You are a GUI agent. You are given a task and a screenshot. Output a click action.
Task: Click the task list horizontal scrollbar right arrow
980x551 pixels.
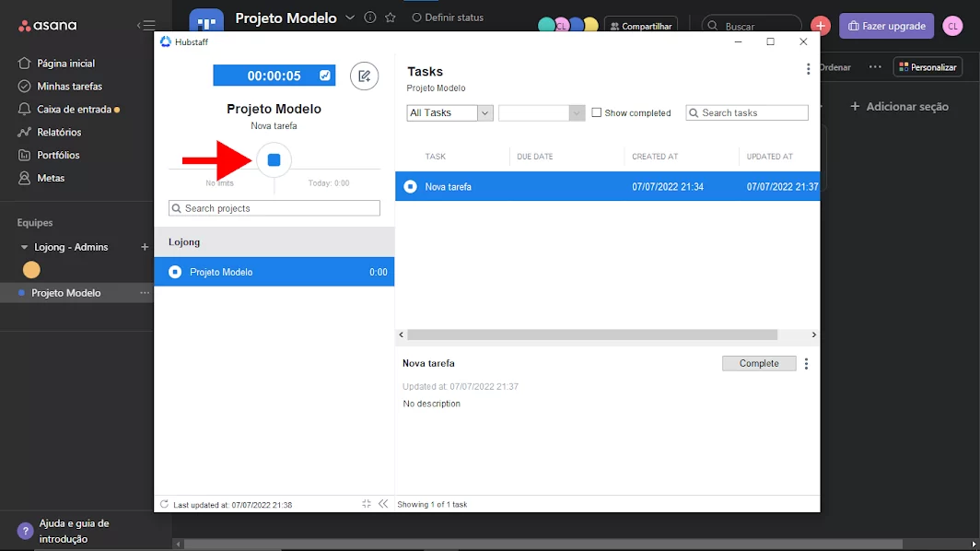(814, 334)
